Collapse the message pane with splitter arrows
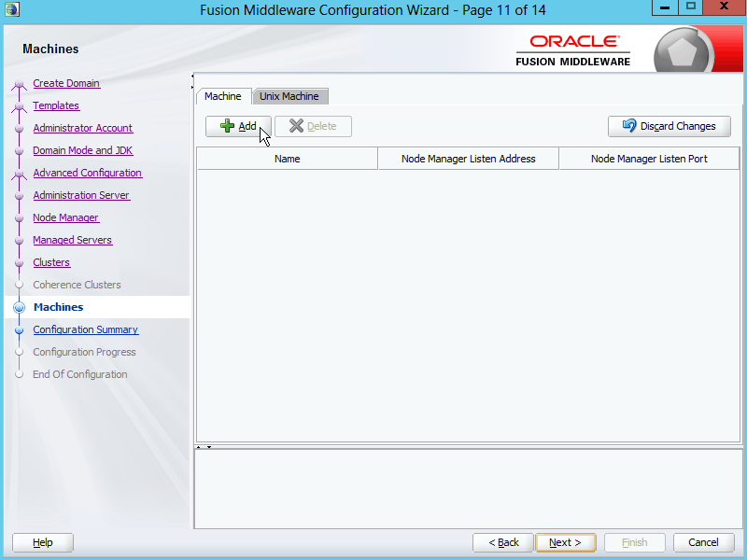 click(x=210, y=447)
